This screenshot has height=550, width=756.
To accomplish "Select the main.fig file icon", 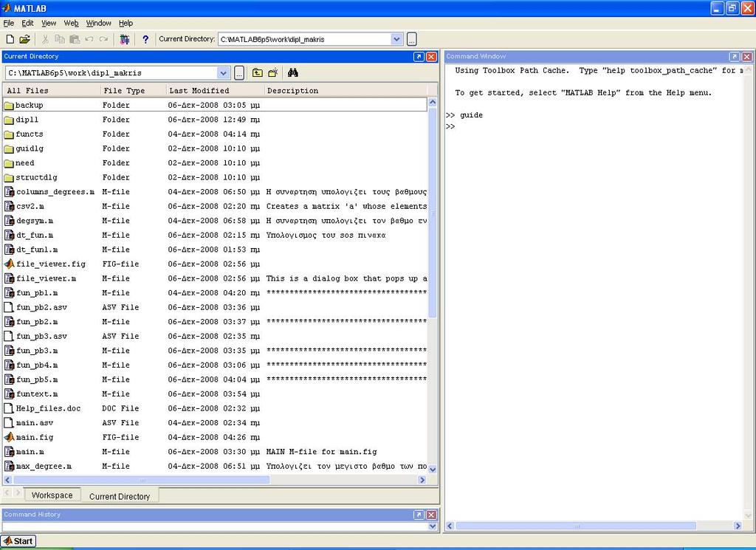I will [x=9, y=437].
